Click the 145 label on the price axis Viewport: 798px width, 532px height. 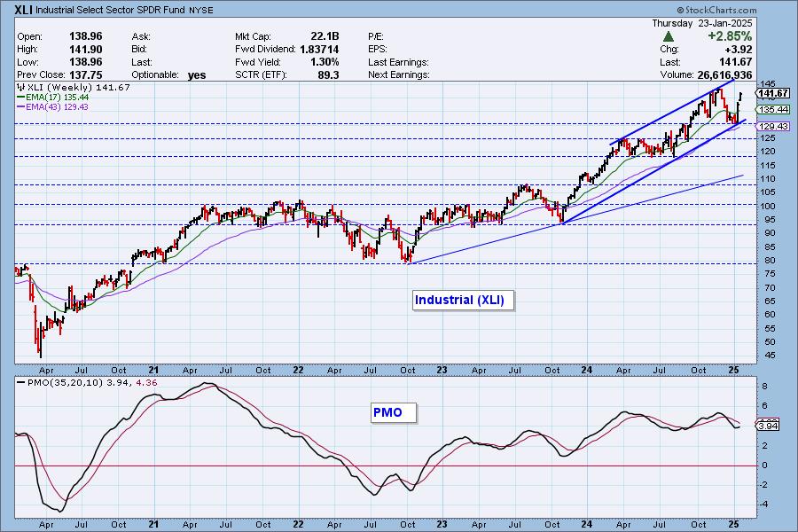click(767, 83)
